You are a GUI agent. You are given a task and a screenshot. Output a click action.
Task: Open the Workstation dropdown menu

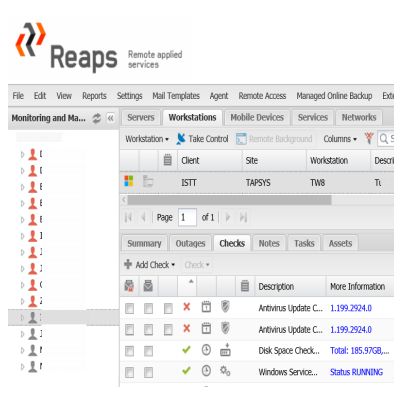click(x=147, y=139)
